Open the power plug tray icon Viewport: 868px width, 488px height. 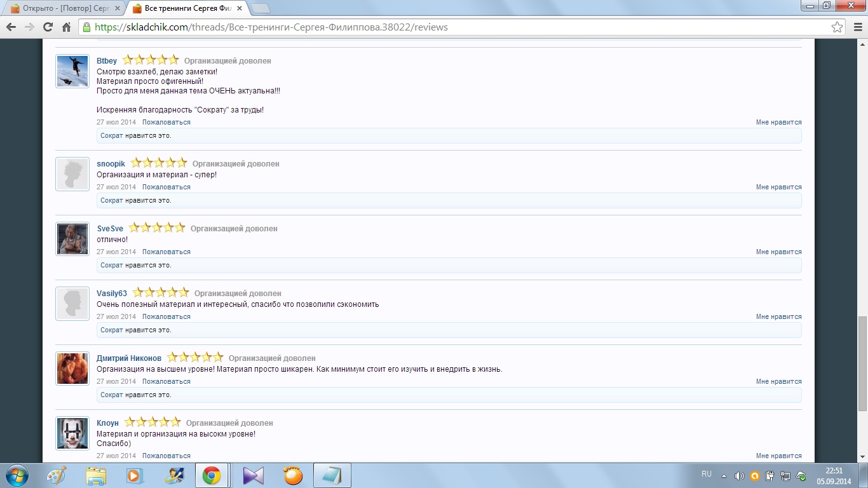click(770, 475)
